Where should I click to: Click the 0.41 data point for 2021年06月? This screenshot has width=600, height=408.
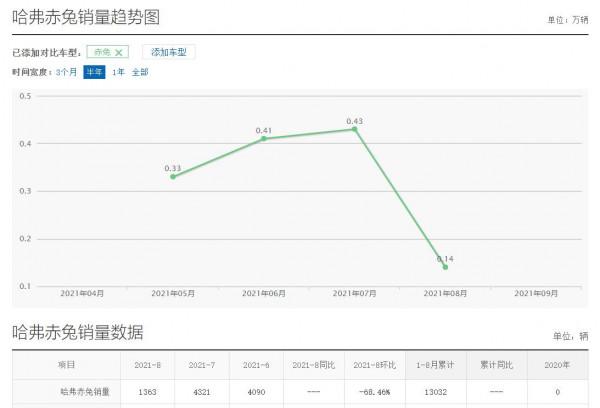click(264, 139)
